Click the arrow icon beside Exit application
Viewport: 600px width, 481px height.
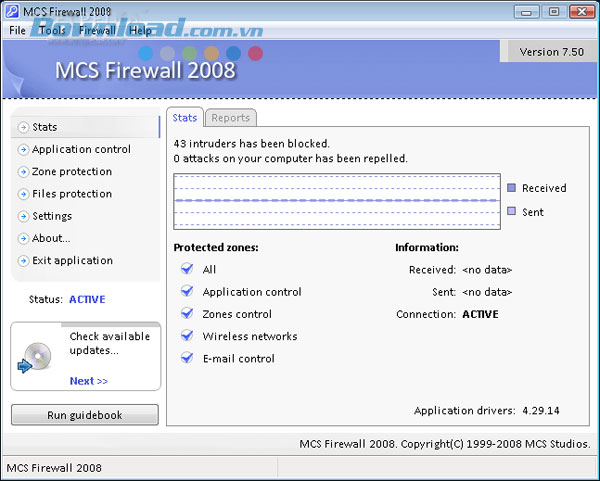pyautogui.click(x=23, y=261)
